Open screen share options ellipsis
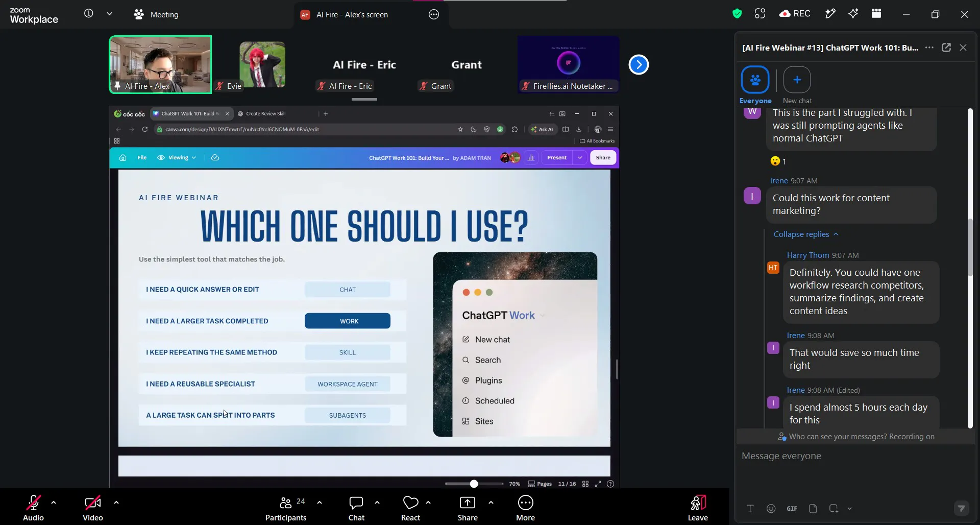980x525 pixels. [x=434, y=15]
